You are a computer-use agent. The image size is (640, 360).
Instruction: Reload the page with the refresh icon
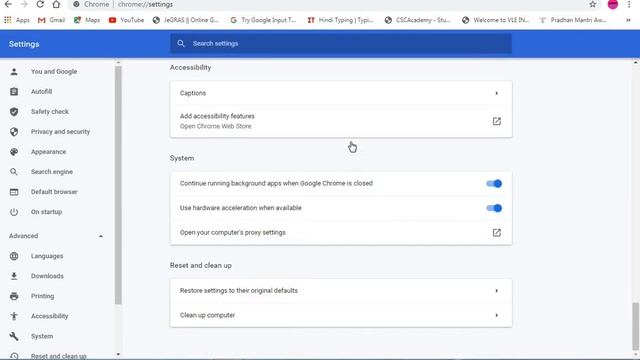[x=40, y=4]
